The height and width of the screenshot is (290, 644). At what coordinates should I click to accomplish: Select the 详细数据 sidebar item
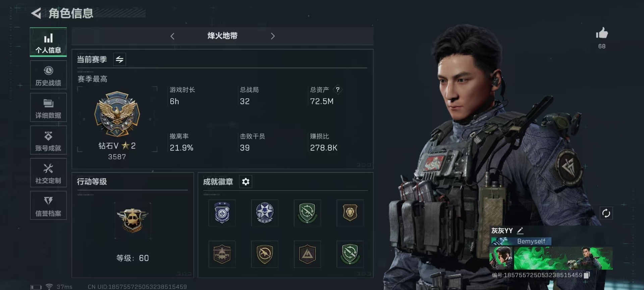(x=48, y=108)
